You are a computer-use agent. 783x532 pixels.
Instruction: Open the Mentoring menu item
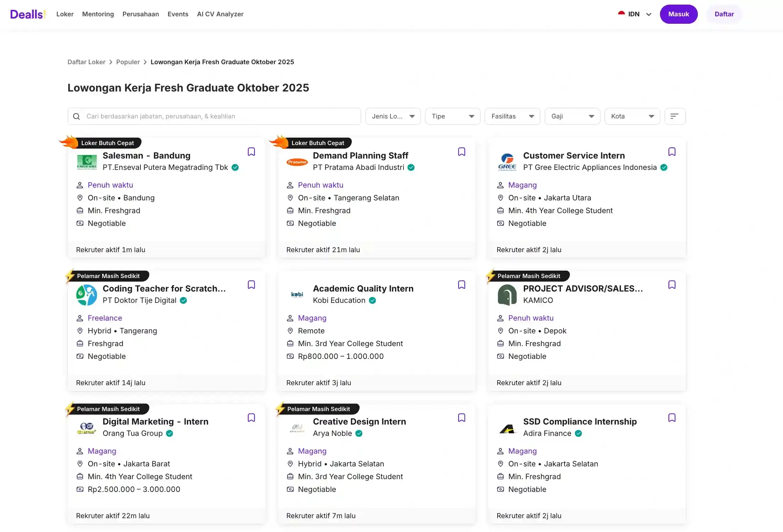[98, 14]
